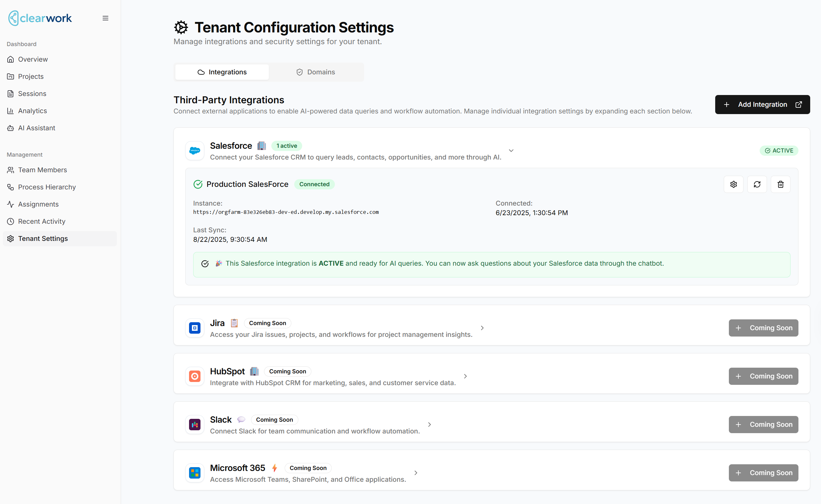Collapse the Salesforce section chevron
Screen dimensions: 821x504
point(511,151)
